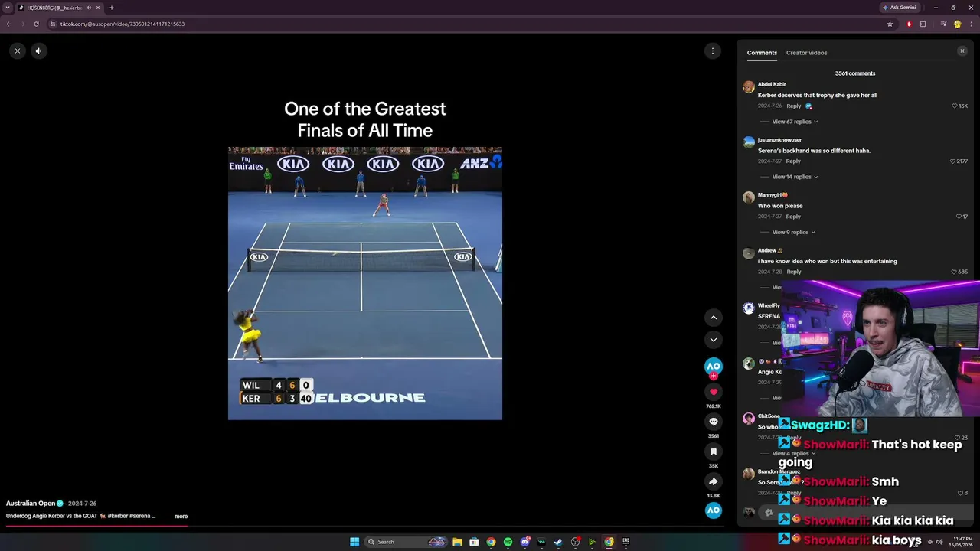The height and width of the screenshot is (551, 980).
Task: Click the username 'Abdul Kabir'
Action: click(772, 84)
